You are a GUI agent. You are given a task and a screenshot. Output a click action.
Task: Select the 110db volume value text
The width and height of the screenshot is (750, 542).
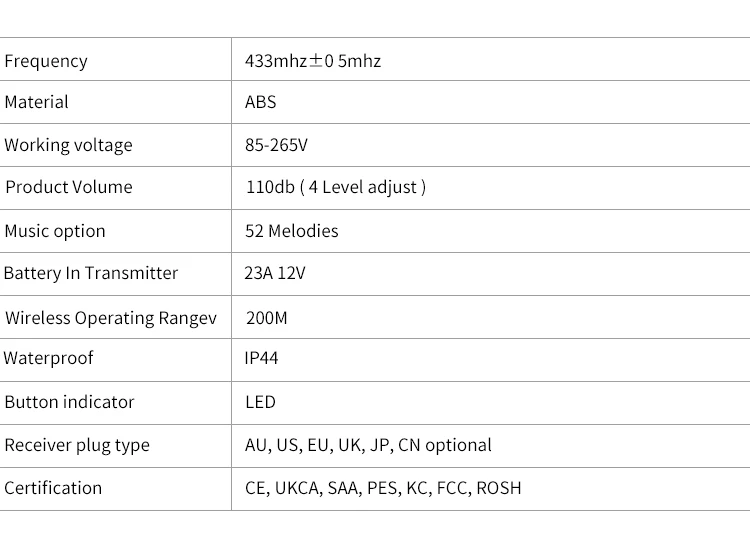pyautogui.click(x=336, y=187)
